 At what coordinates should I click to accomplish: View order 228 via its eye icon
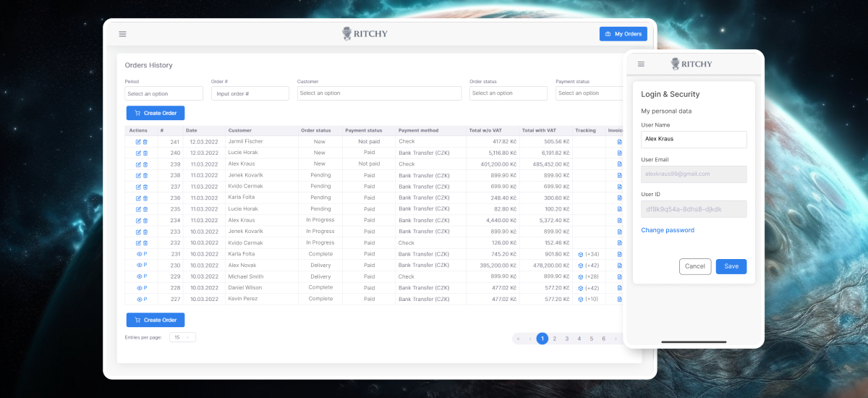(x=139, y=288)
